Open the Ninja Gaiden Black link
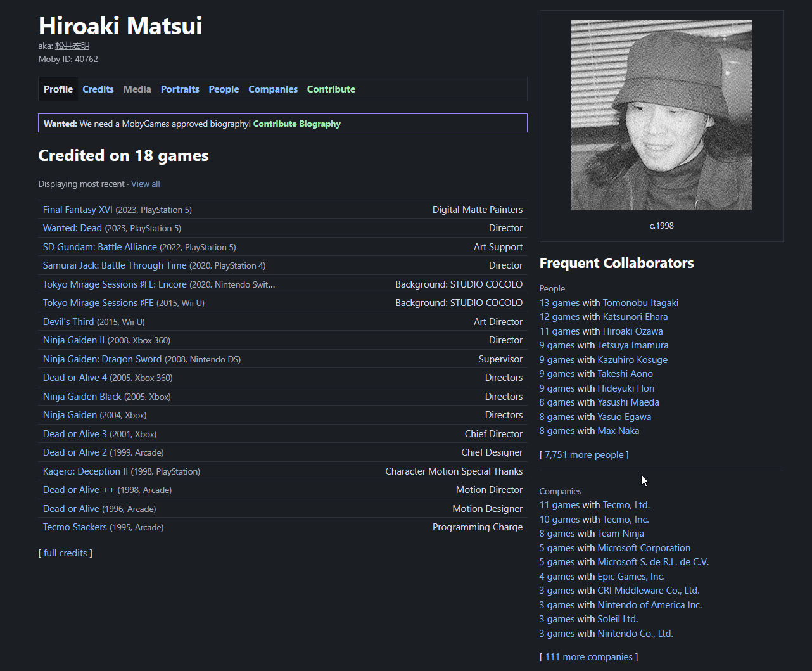This screenshot has width=812, height=671. point(82,397)
